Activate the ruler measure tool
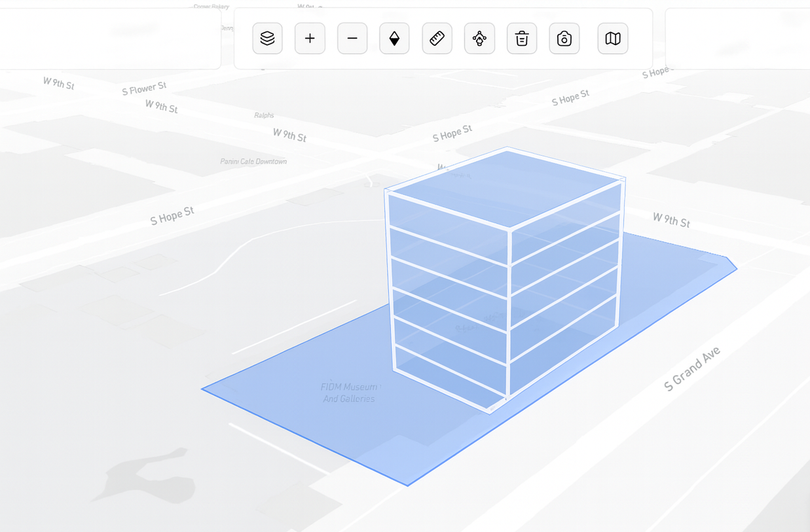Screen dimensions: 810x532 click(437, 39)
